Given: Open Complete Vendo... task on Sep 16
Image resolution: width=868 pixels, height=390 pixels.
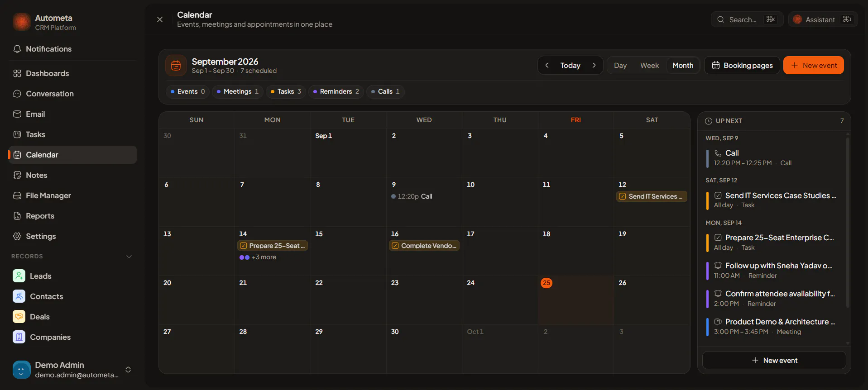Looking at the screenshot, I should point(424,246).
